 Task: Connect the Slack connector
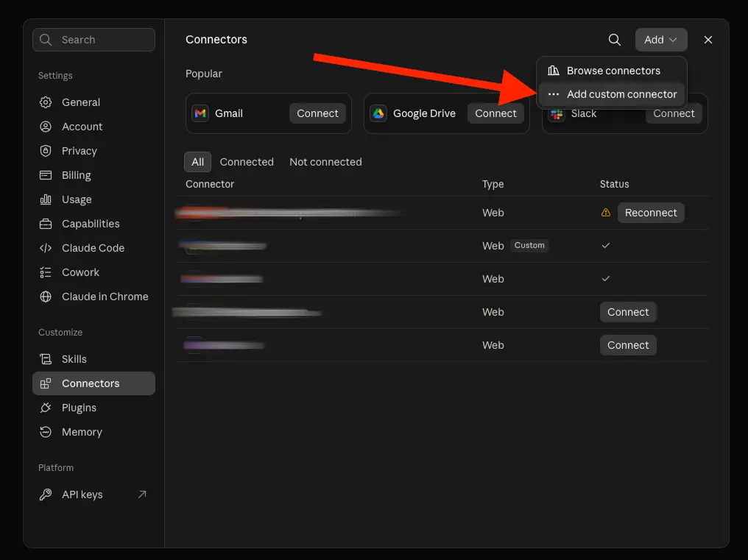click(x=674, y=115)
